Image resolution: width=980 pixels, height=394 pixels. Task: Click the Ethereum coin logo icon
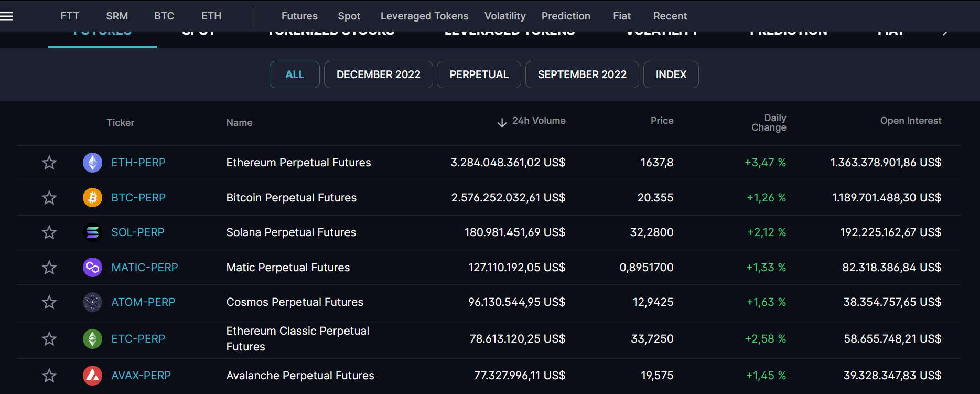[x=92, y=163]
